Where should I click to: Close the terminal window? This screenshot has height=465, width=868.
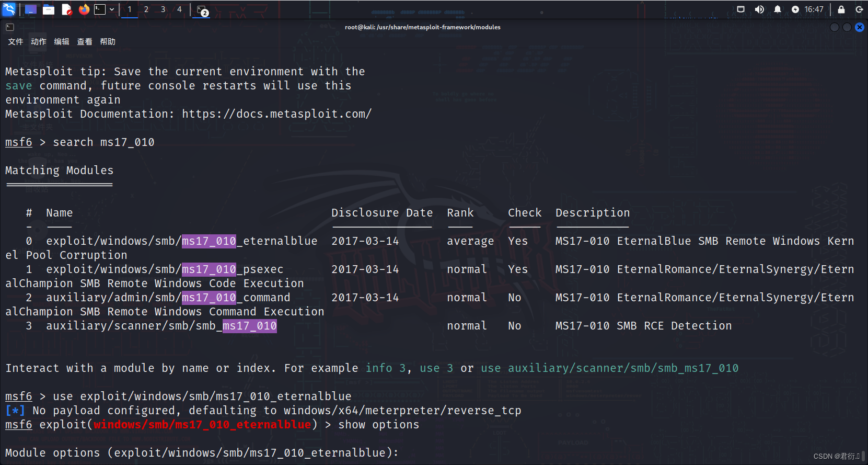click(x=860, y=27)
